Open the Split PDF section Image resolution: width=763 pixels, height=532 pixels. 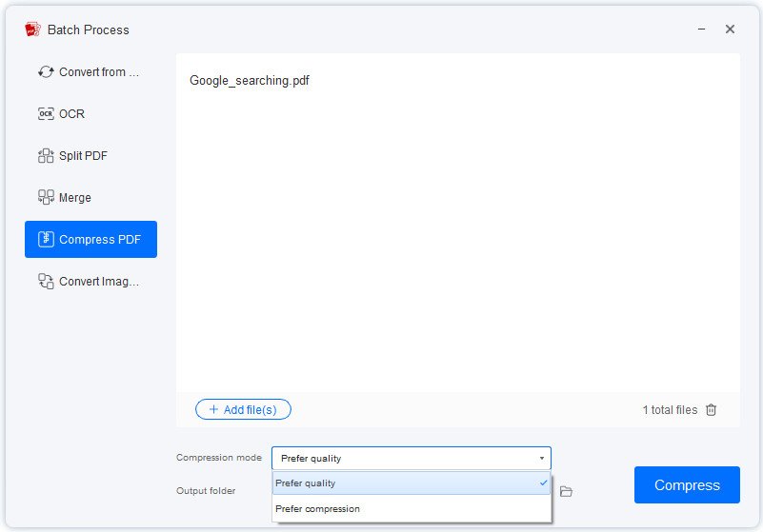pyautogui.click(x=90, y=156)
